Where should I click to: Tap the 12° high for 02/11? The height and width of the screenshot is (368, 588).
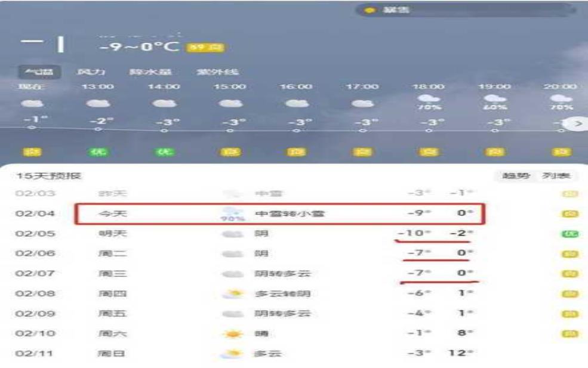460,353
